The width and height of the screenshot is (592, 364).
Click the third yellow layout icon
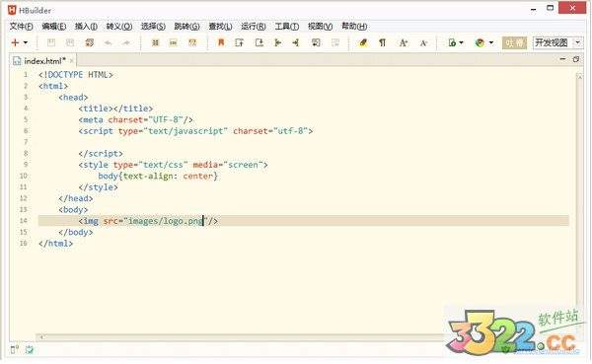[x=192, y=42]
